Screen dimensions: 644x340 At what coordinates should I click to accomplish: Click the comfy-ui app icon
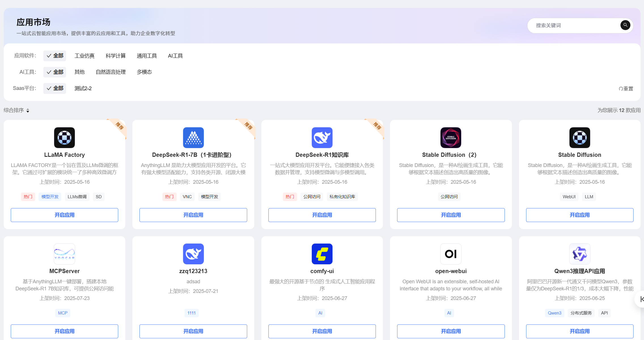322,254
